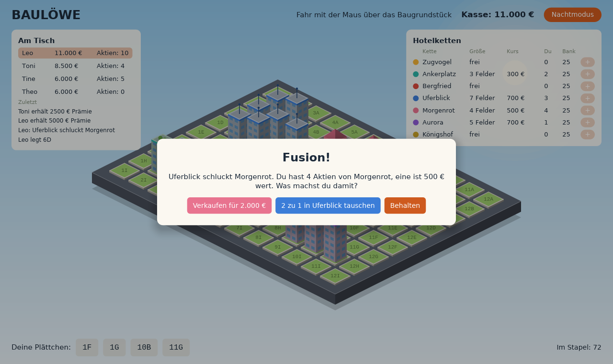Click board plot 2I
This screenshot has height=364, width=613.
point(144,180)
